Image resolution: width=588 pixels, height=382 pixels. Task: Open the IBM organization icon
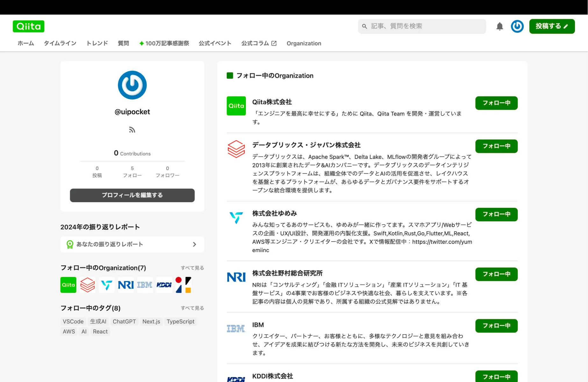pos(145,285)
